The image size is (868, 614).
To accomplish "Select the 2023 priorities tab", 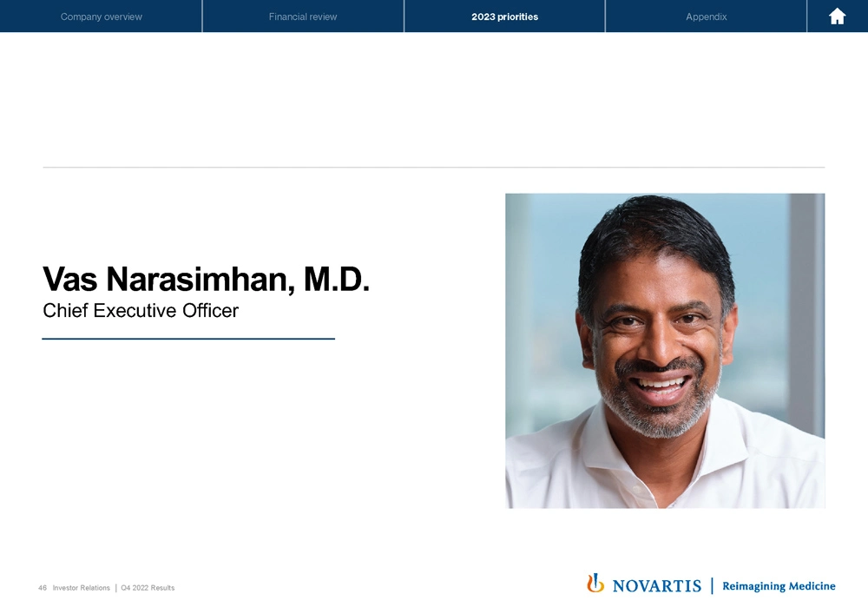I will click(x=504, y=17).
